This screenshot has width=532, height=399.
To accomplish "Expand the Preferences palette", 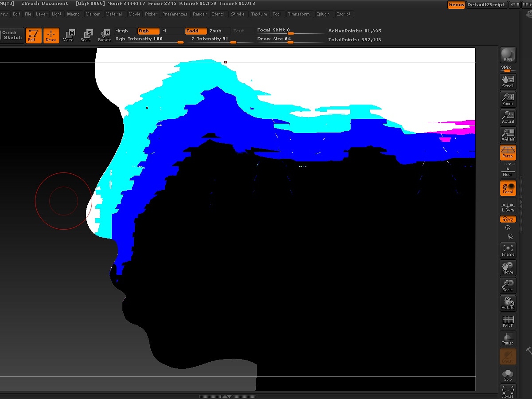I will click(x=175, y=14).
